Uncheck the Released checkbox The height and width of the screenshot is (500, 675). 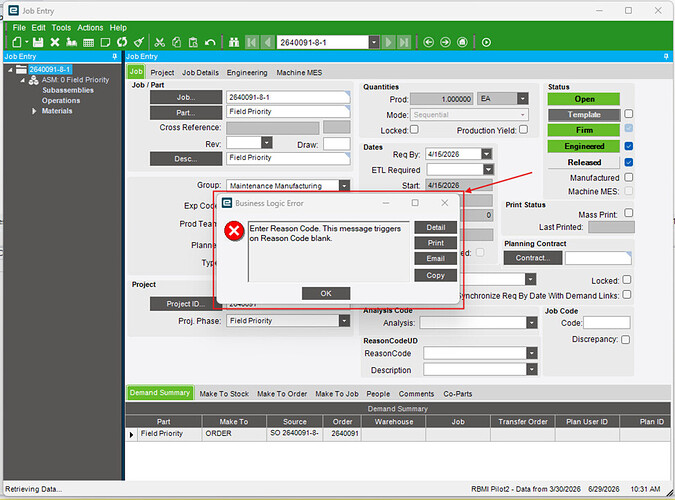629,162
